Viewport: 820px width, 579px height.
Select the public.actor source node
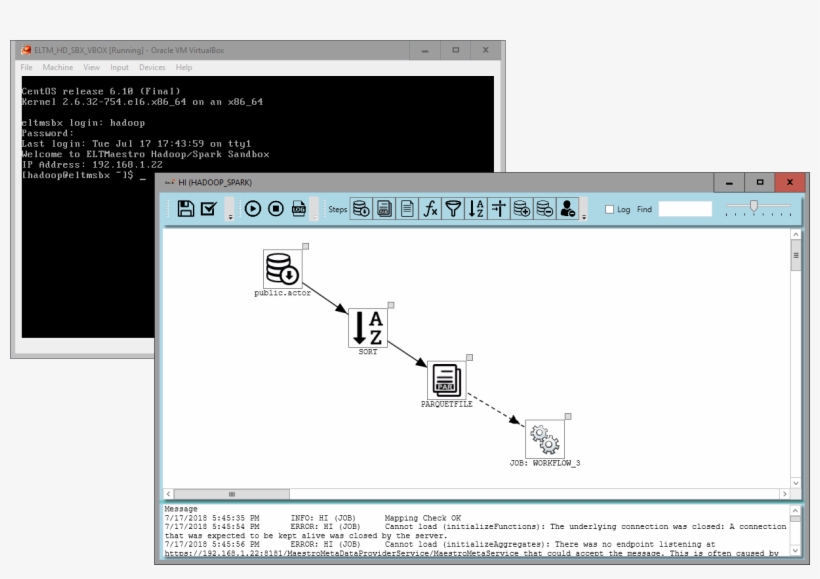pos(282,268)
